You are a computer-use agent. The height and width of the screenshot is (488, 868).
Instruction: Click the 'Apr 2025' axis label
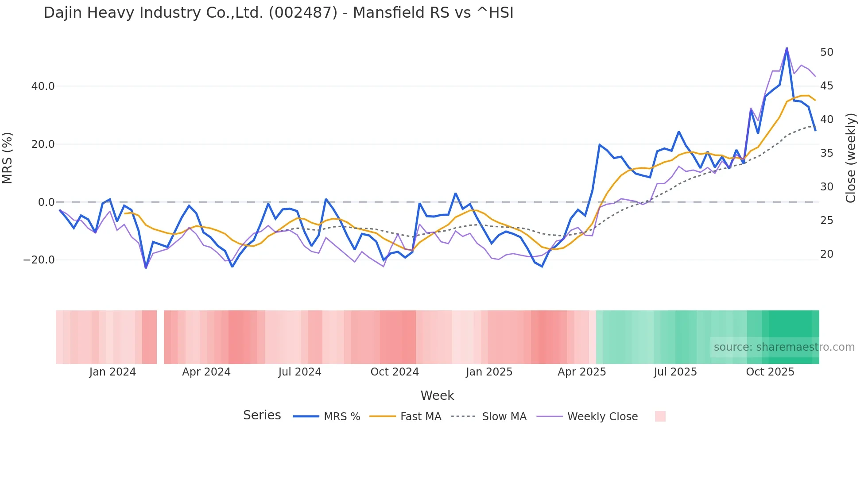coord(582,372)
